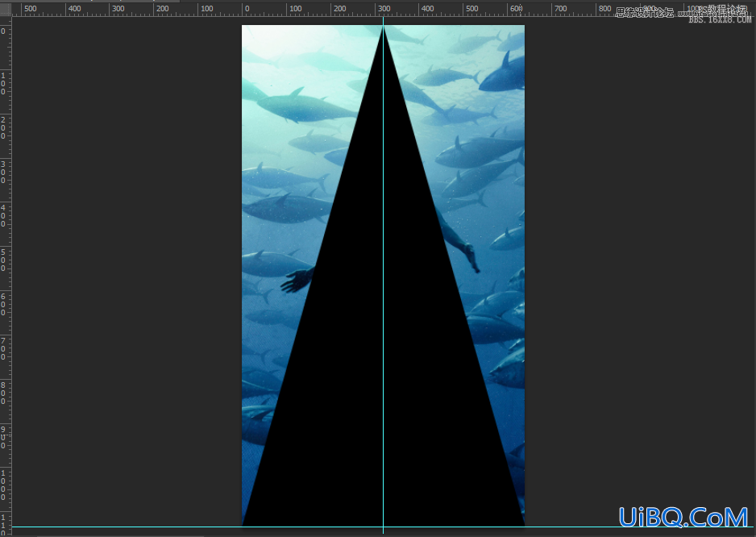The width and height of the screenshot is (756, 537).
Task: Select the horizontal cyan guide near canvas bottom
Action: 383,527
